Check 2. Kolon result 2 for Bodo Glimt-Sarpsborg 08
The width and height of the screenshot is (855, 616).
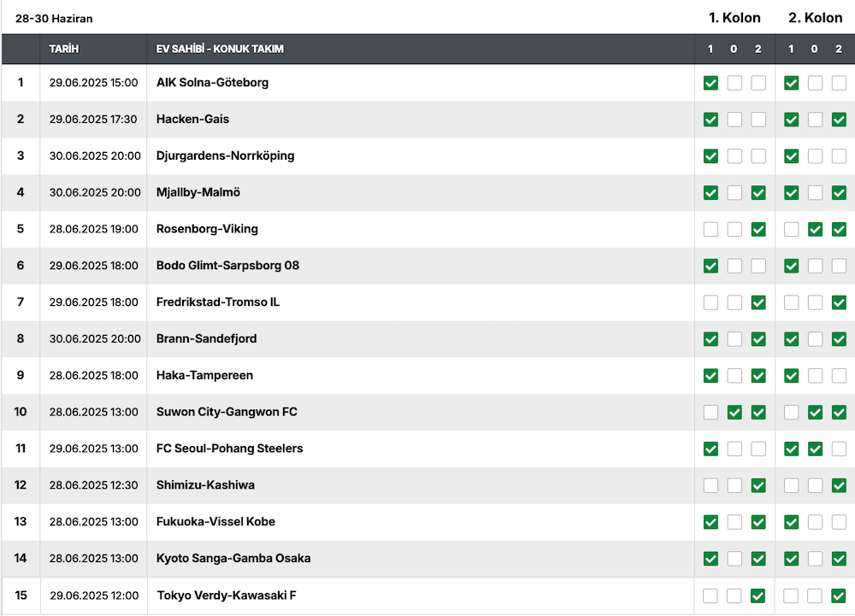839,266
